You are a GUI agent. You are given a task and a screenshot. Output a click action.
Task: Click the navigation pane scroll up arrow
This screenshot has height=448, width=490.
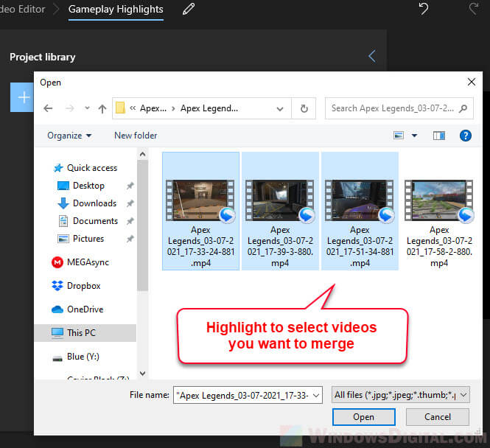coord(142,154)
